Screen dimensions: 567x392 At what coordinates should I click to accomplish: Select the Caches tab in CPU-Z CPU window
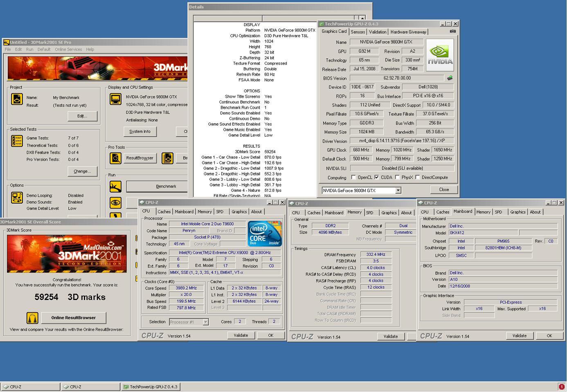point(164,212)
